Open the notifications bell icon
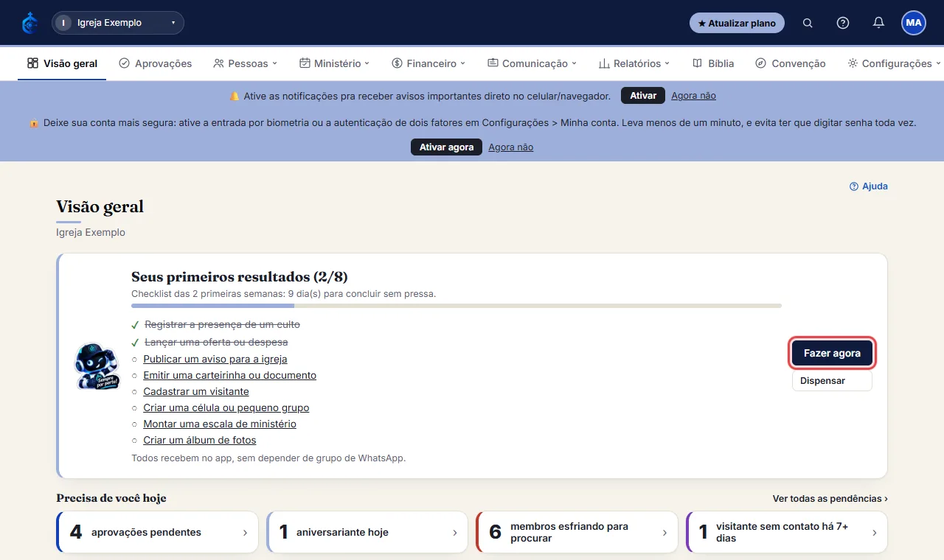Viewport: 944px width, 560px height. click(x=878, y=23)
